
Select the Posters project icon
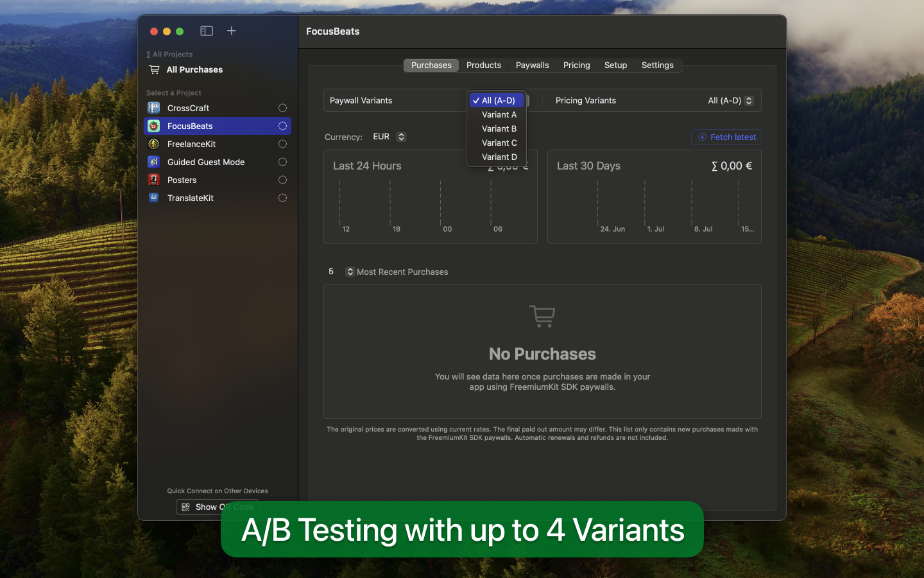click(153, 180)
